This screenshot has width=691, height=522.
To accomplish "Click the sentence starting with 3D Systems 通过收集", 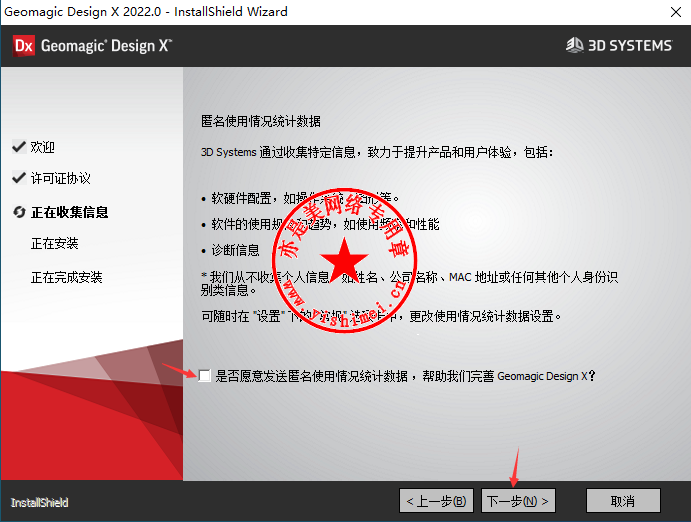I will (377, 152).
